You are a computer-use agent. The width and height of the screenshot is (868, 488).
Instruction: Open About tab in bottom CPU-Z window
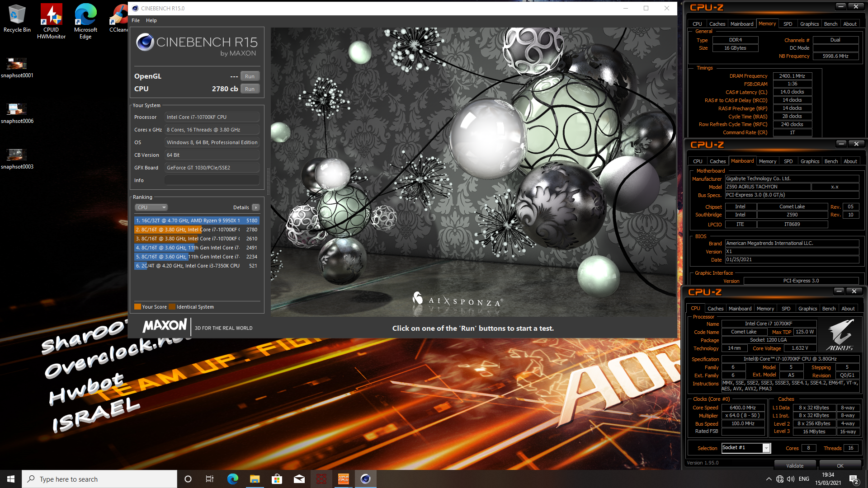pyautogui.click(x=848, y=309)
